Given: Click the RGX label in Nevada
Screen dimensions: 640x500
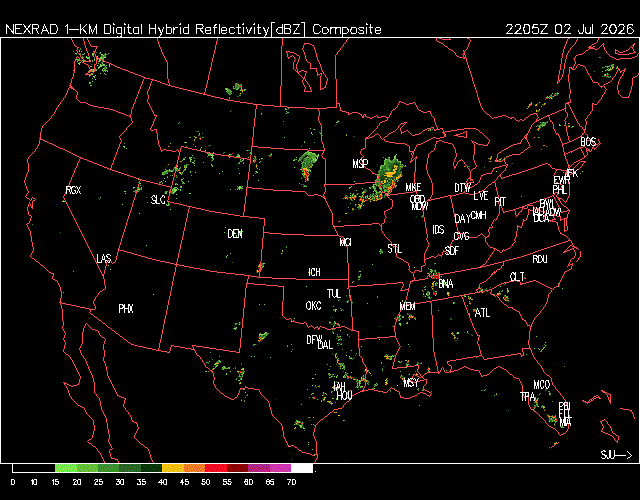Looking at the screenshot, I should (73, 190).
